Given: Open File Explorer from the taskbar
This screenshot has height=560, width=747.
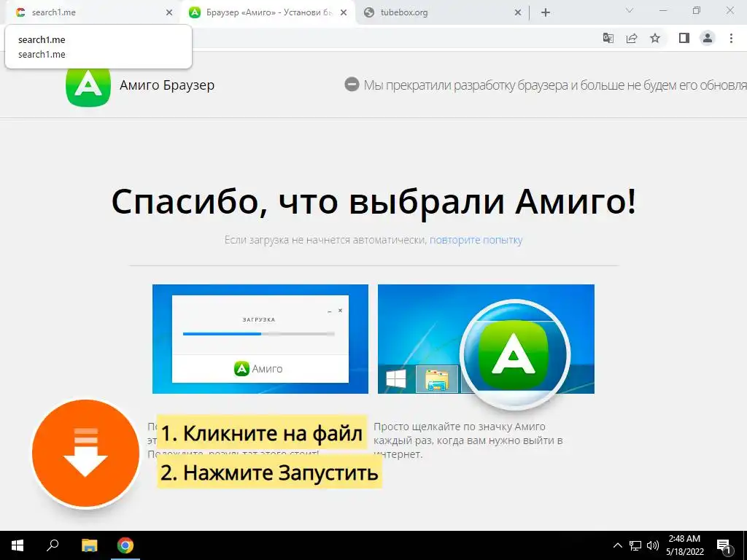Looking at the screenshot, I should pyautogui.click(x=89, y=545).
